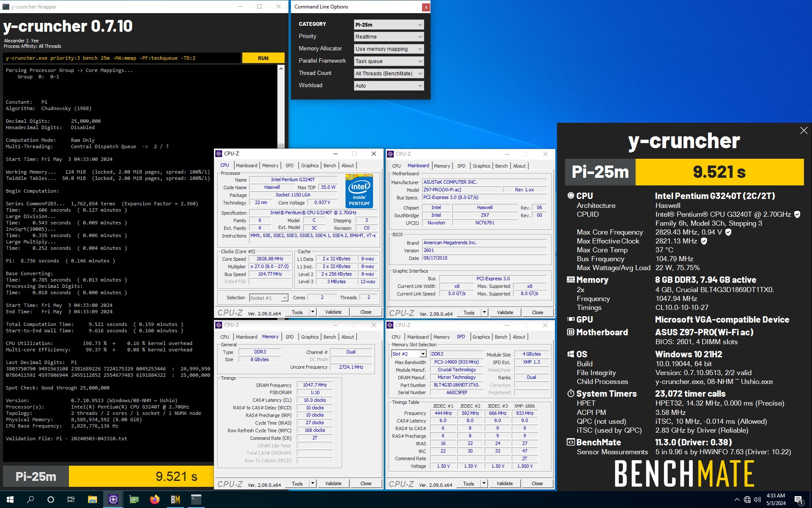The height and width of the screenshot is (508, 812).
Task: Open the Category Pi-25m dropdown
Action: [389, 25]
